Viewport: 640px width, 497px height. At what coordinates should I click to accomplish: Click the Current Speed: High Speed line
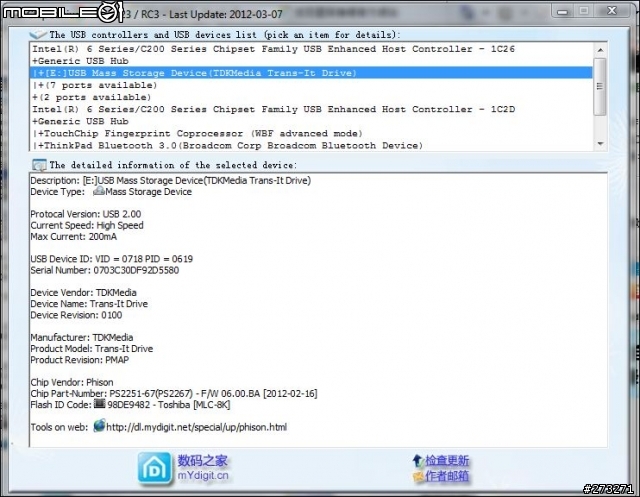87,225
